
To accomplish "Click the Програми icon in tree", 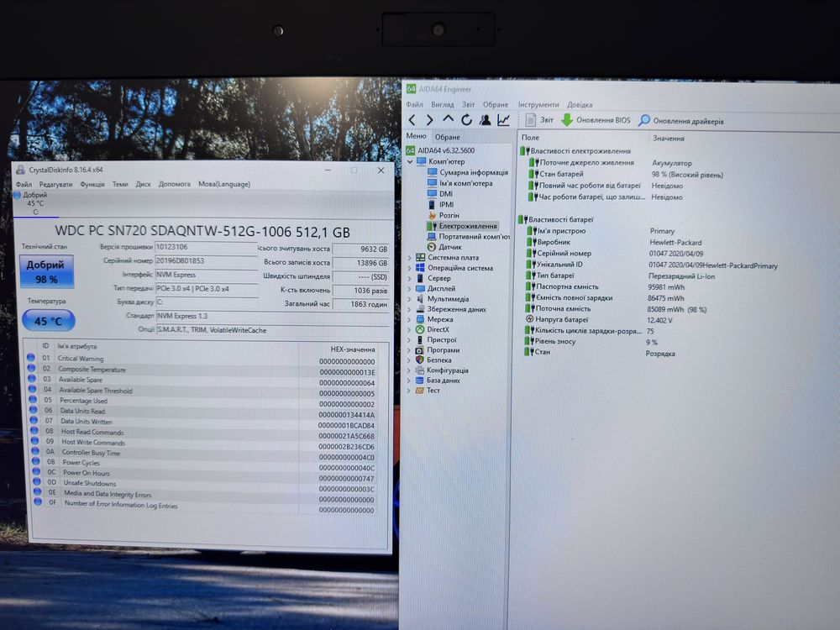I will pos(420,349).
